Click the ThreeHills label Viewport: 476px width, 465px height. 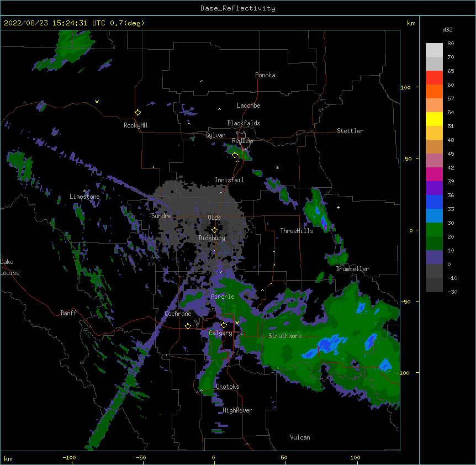[297, 231]
